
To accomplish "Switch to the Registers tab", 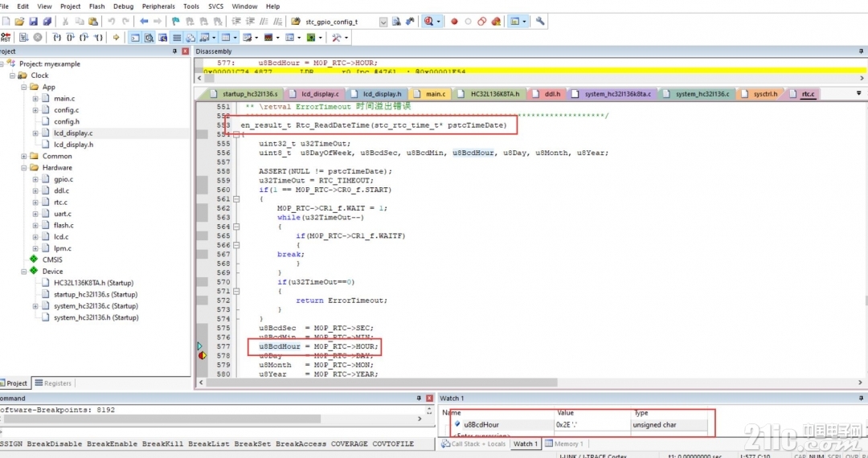I will (53, 382).
